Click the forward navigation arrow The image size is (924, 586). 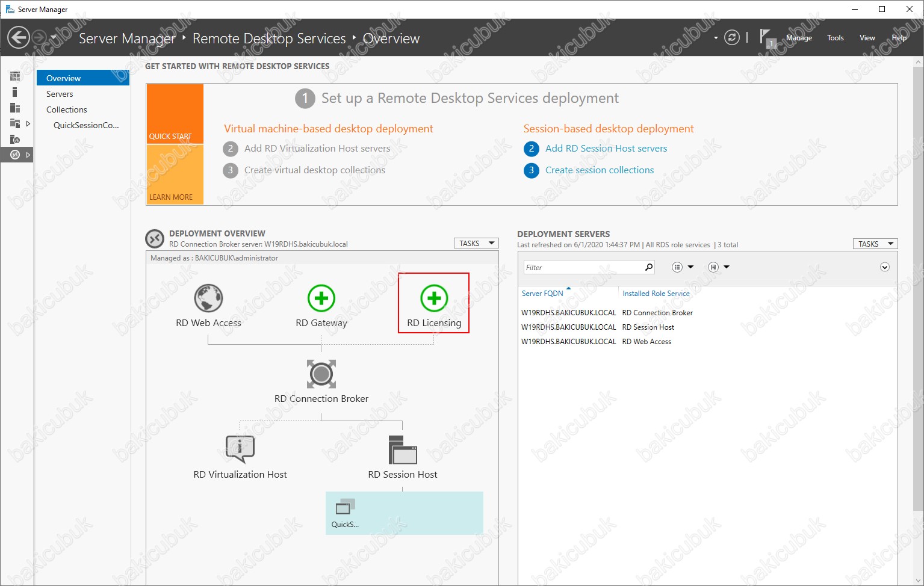[x=39, y=37]
